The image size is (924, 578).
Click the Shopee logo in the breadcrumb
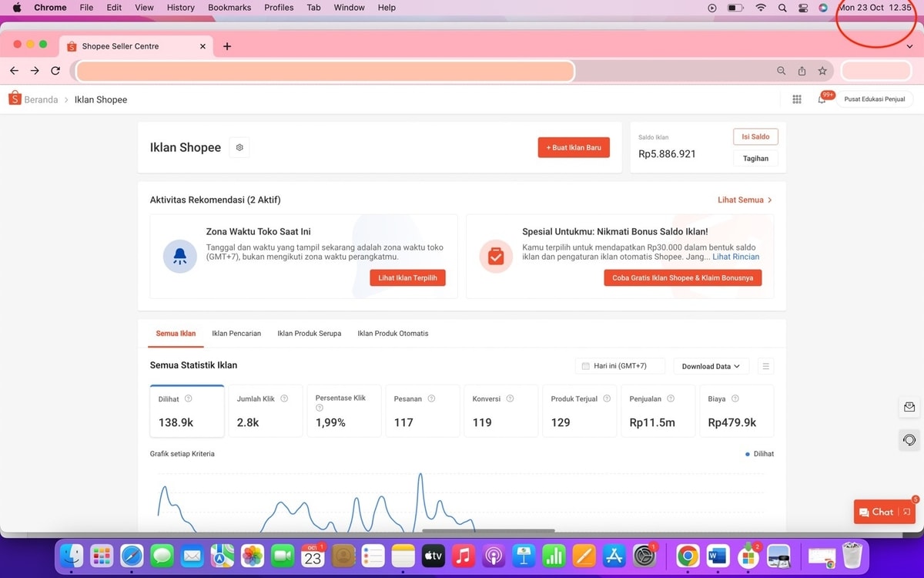point(15,99)
